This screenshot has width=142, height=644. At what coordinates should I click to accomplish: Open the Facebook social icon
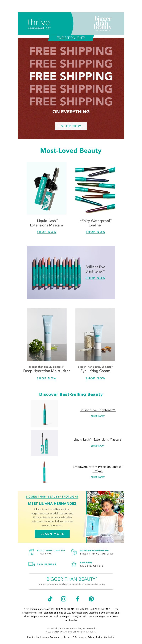click(x=77, y=598)
